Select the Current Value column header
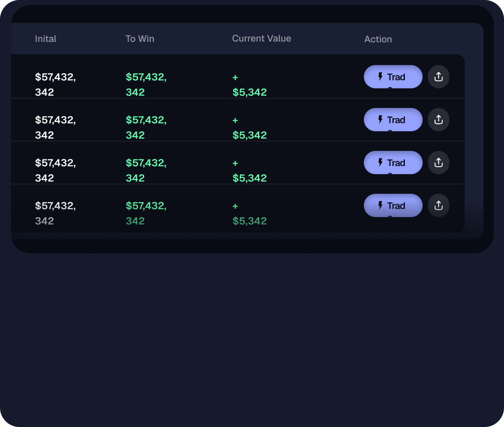 [261, 39]
